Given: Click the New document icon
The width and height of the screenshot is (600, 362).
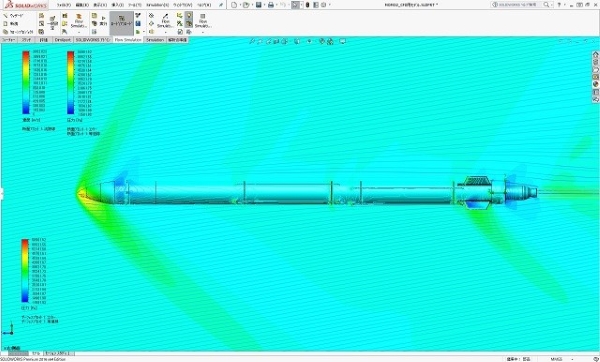Looking at the screenshot, I should coord(234,5).
